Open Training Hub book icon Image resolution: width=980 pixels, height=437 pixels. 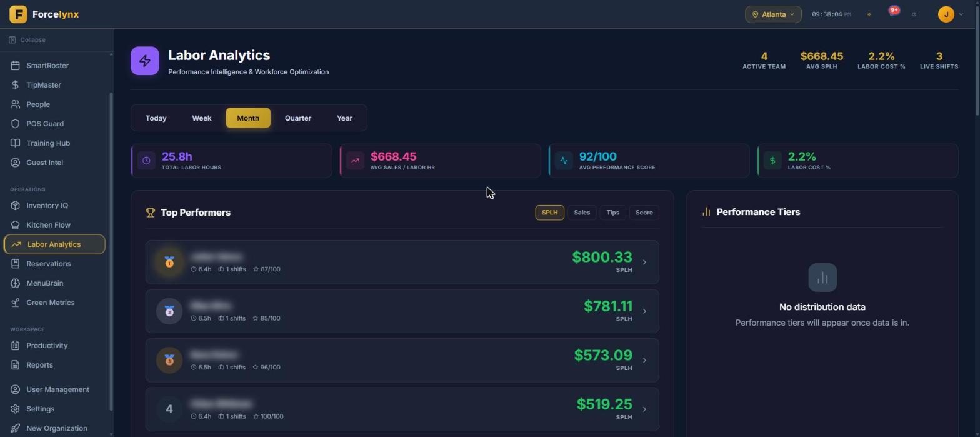point(16,143)
